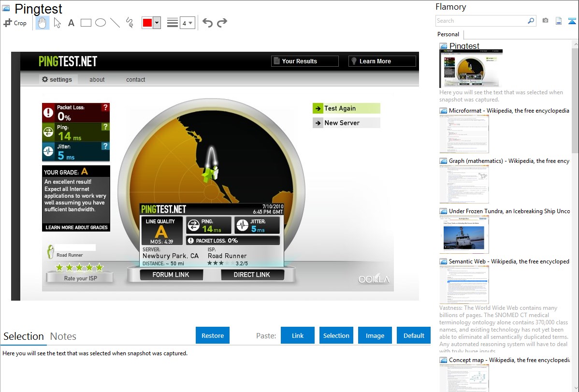Click the line thickness icon
The image size is (579, 392).
pos(173,23)
